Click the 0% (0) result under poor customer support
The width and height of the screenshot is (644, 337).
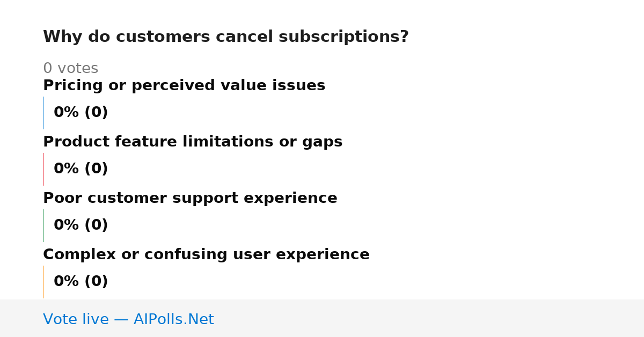tap(81, 225)
